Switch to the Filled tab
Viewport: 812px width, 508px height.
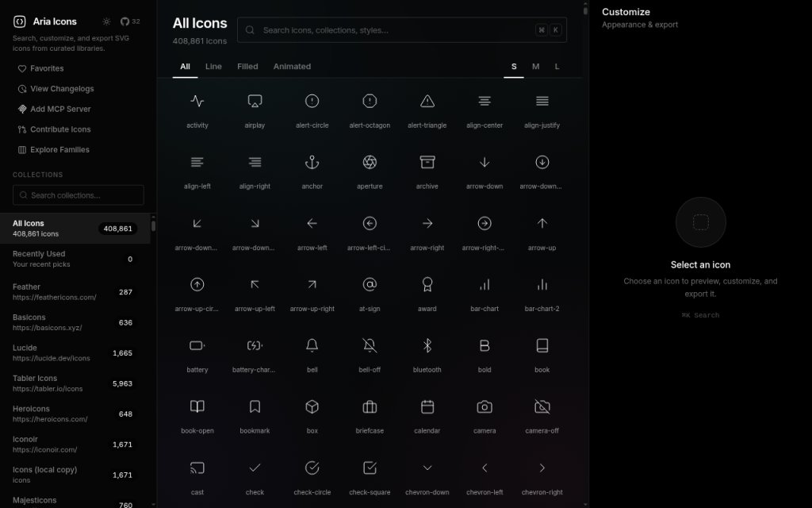(x=247, y=67)
